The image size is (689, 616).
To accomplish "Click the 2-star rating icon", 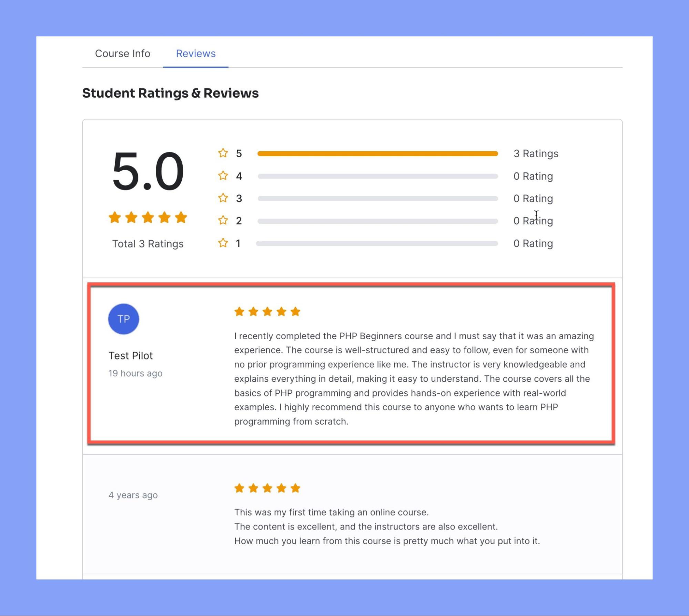I will tap(224, 221).
